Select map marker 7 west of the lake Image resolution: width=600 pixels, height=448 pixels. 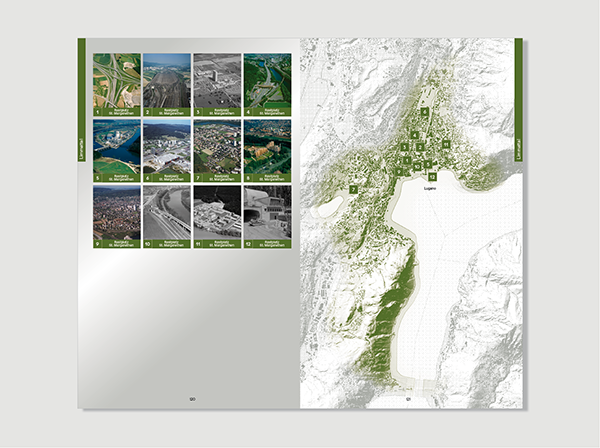354,188
